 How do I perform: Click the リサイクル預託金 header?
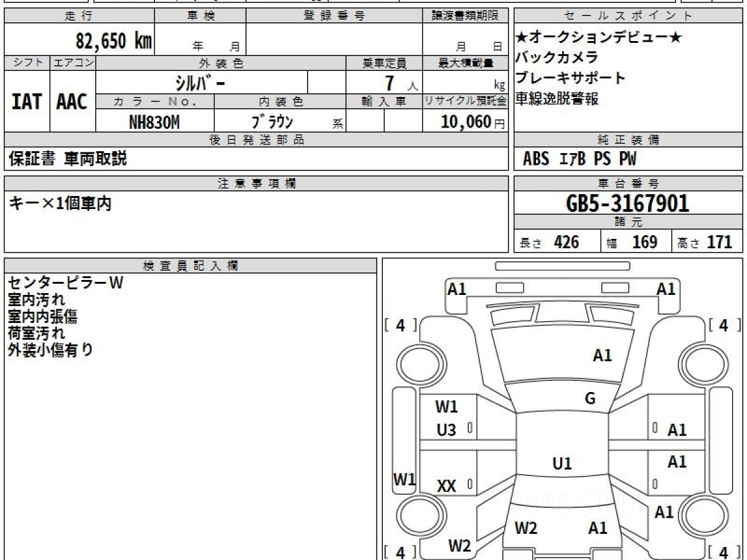coord(465,101)
